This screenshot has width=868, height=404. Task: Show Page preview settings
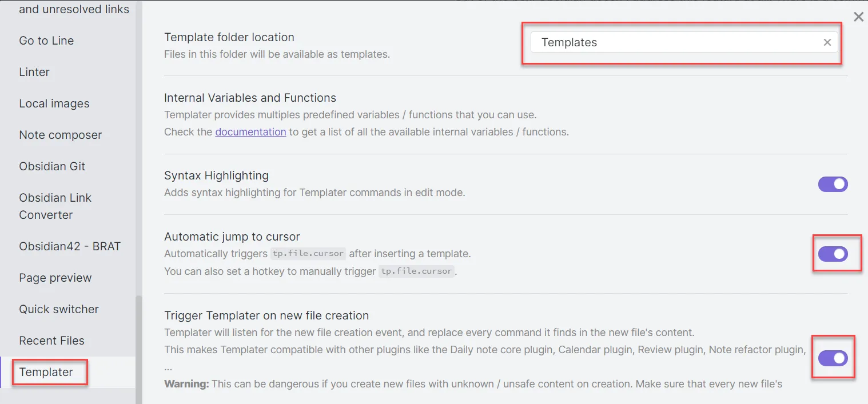click(x=55, y=278)
